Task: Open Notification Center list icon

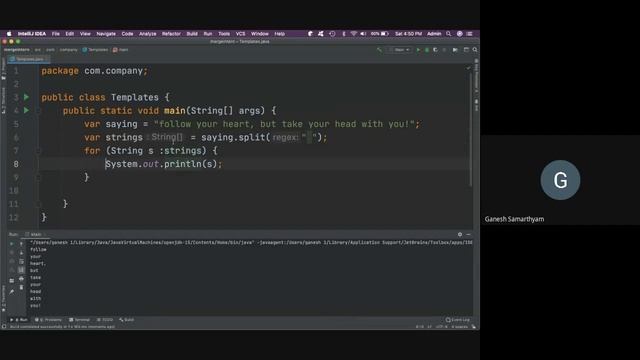Action: pyautogui.click(x=469, y=34)
